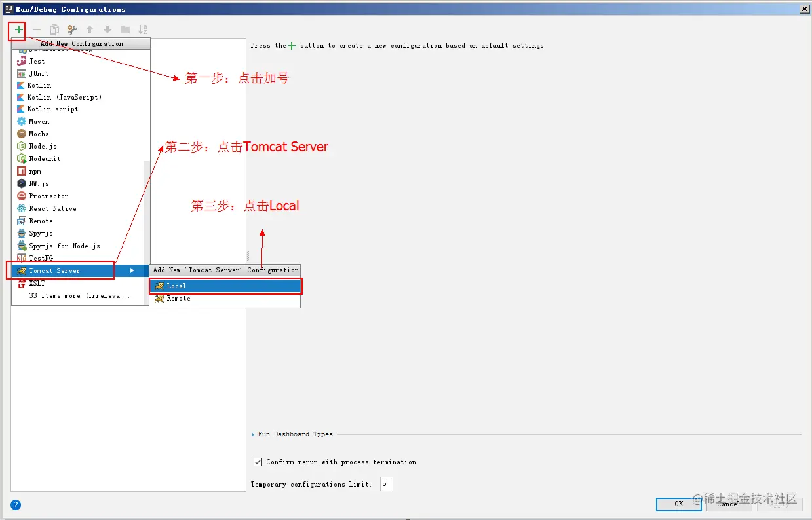Screen dimensions: 812x520
Task: Click the green plus Add Configuration icon
Action: pyautogui.click(x=18, y=29)
